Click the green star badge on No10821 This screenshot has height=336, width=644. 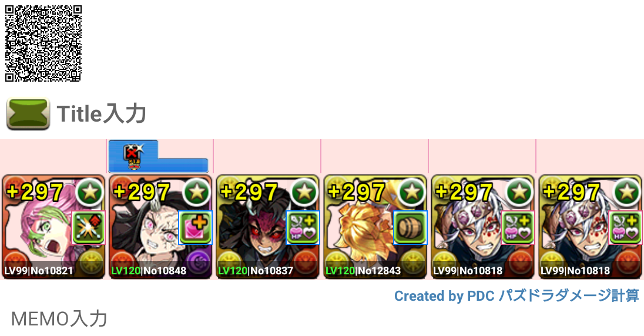click(x=89, y=192)
